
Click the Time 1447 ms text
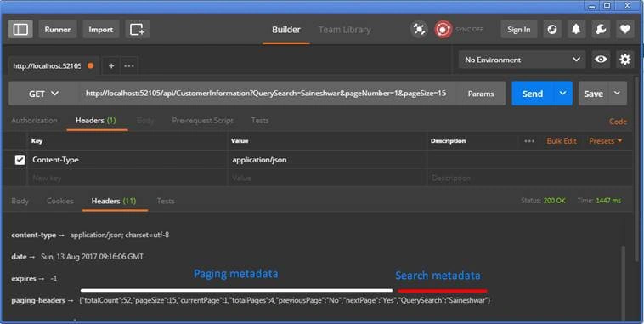(x=599, y=201)
